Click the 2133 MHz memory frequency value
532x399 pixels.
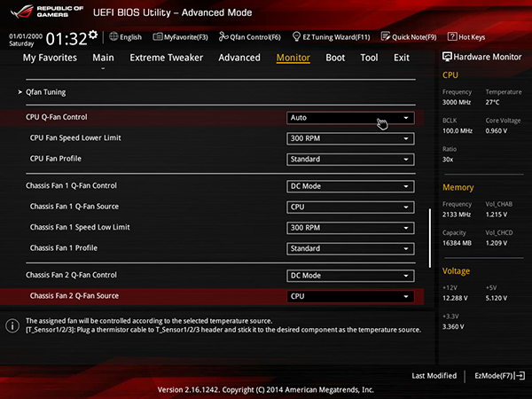[x=457, y=215]
